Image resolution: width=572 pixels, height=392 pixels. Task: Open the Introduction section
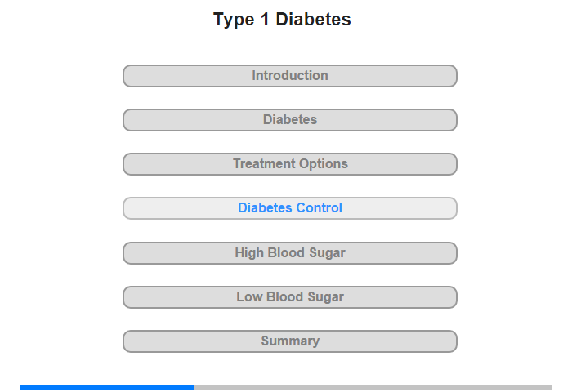click(289, 76)
